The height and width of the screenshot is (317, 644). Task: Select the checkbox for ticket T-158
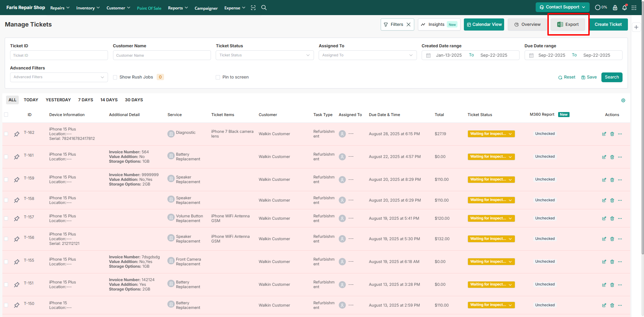click(6, 200)
